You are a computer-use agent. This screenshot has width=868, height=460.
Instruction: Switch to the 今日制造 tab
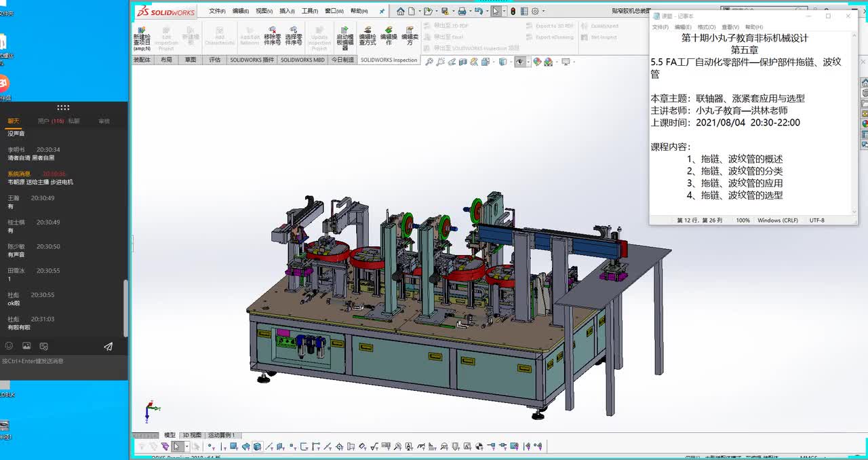coord(342,60)
